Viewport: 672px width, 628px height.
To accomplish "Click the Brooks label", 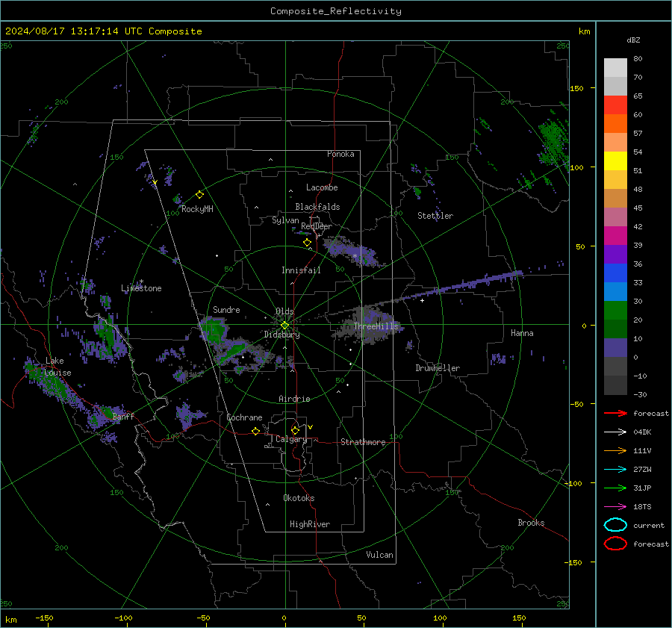I will [x=531, y=523].
